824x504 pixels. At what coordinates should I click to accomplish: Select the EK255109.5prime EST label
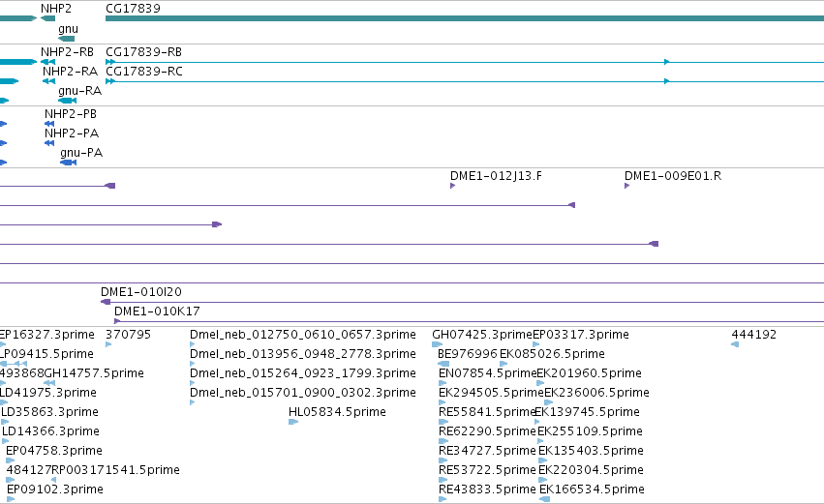(590, 431)
